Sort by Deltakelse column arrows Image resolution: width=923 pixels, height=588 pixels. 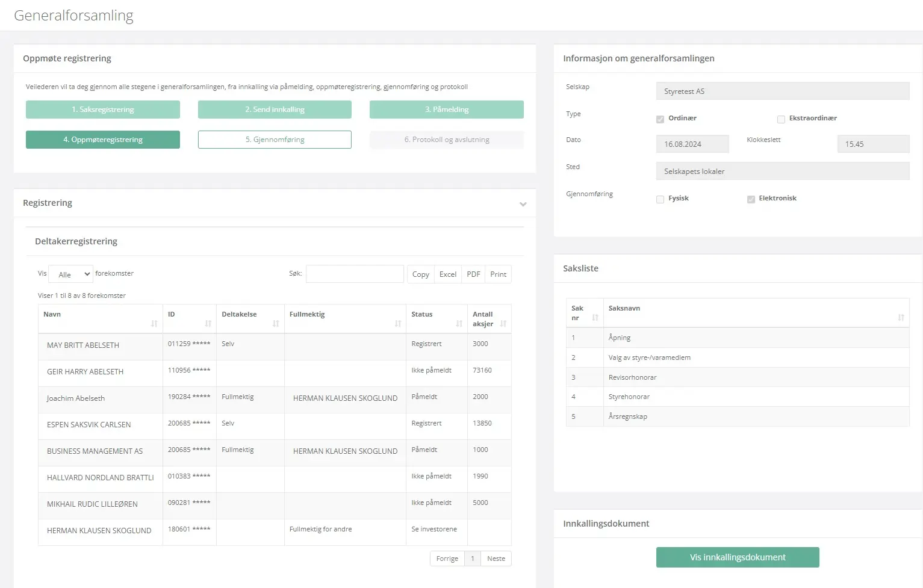click(276, 324)
